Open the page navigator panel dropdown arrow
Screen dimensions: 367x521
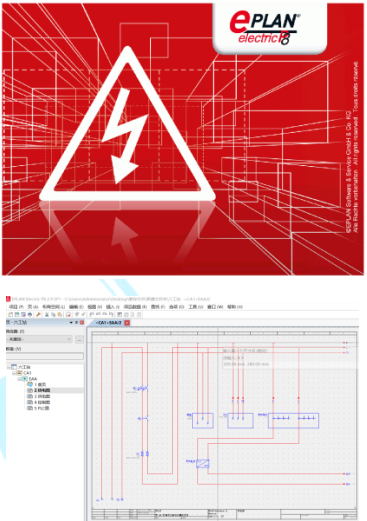pyautogui.click(x=71, y=322)
